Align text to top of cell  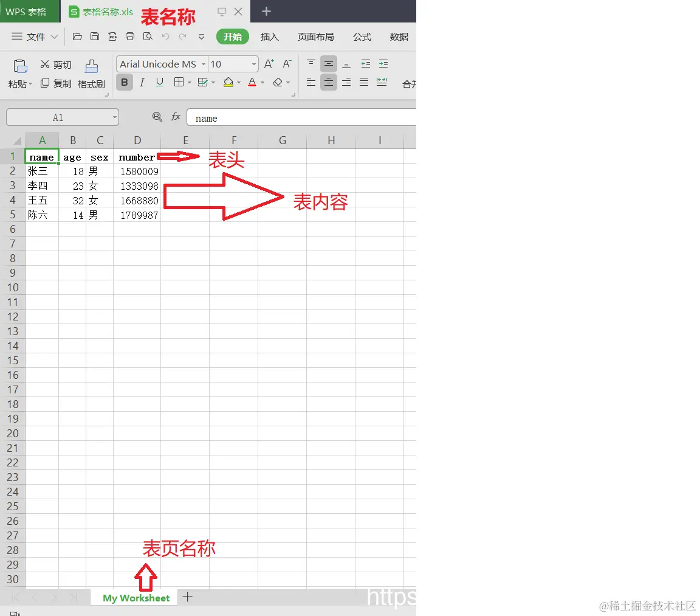(311, 63)
